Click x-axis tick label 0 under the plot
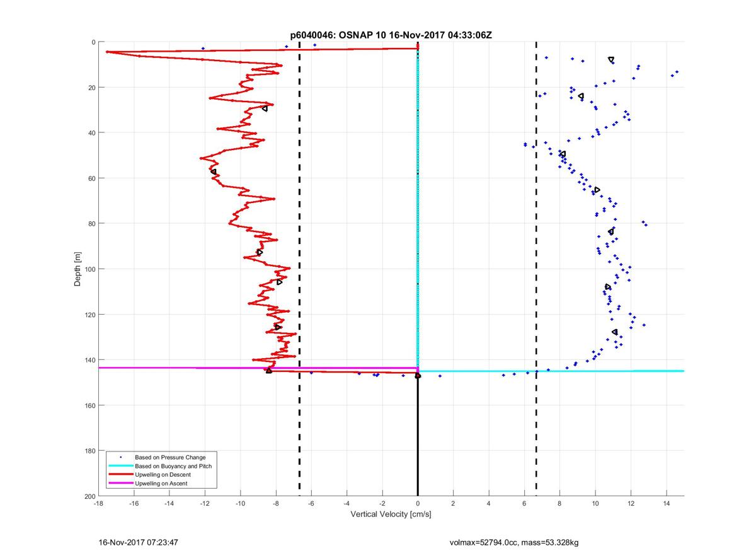 pos(418,504)
